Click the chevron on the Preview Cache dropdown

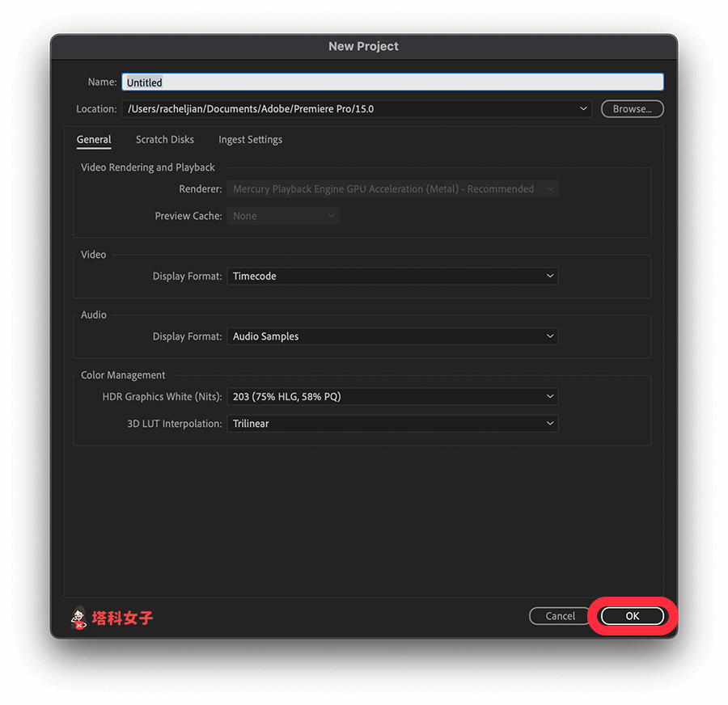(x=332, y=215)
